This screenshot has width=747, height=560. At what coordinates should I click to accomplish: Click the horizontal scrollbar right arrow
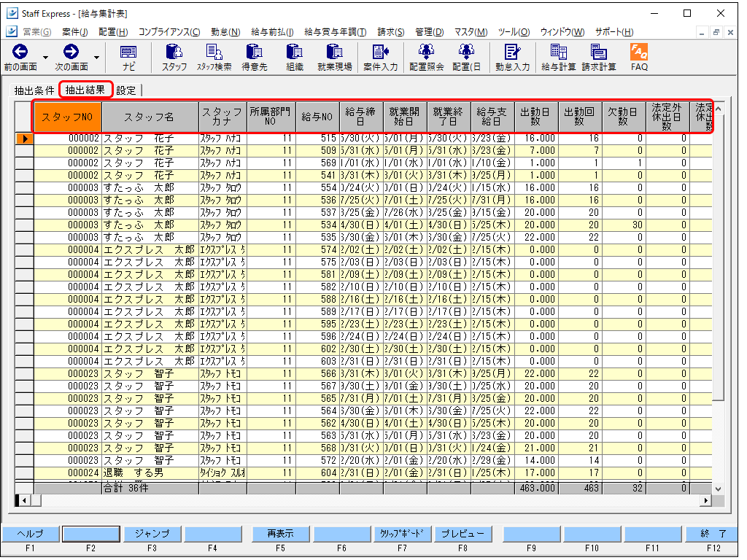pos(705,501)
